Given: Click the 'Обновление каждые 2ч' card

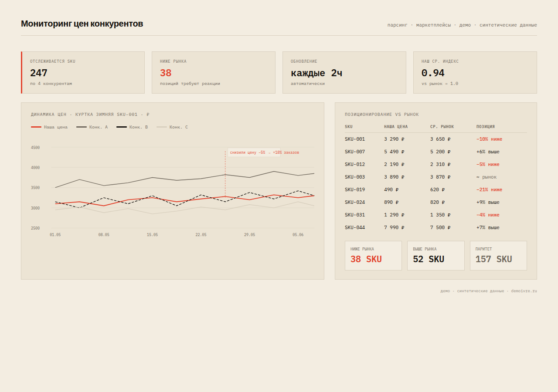Looking at the screenshot, I should coord(344,73).
